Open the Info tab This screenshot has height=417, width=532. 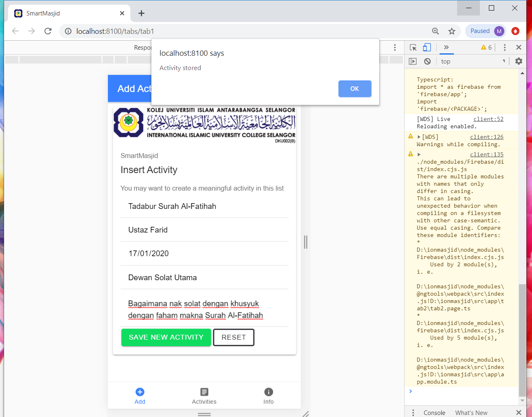tap(268, 396)
